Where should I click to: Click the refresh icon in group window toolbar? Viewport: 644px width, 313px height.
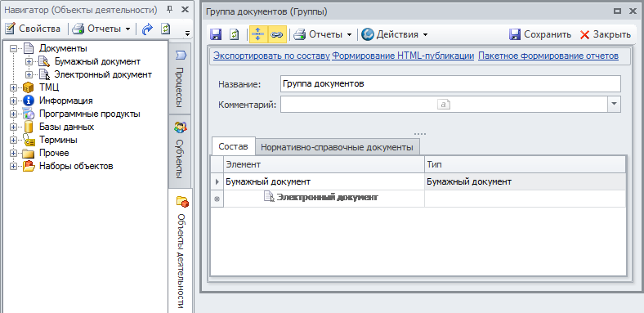pyautogui.click(x=234, y=34)
